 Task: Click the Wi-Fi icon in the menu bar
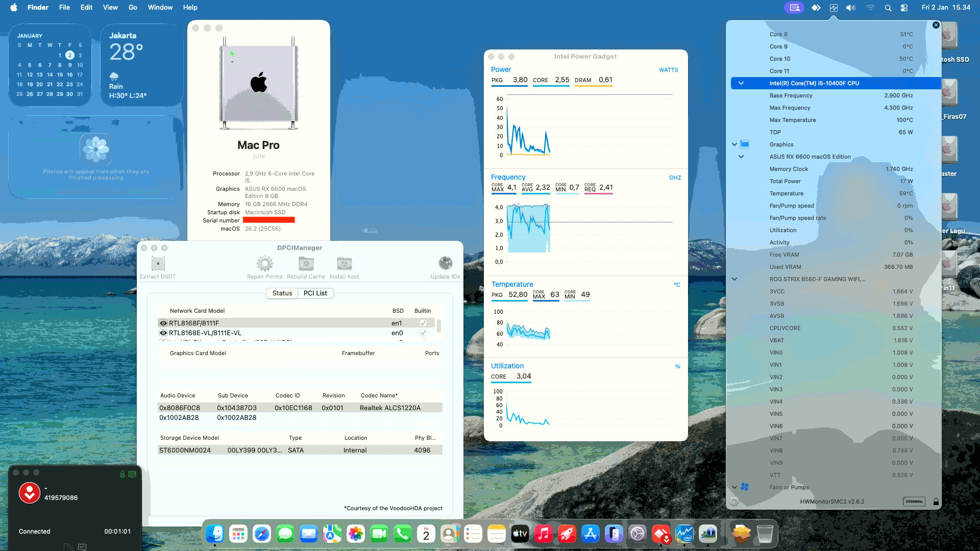(870, 8)
